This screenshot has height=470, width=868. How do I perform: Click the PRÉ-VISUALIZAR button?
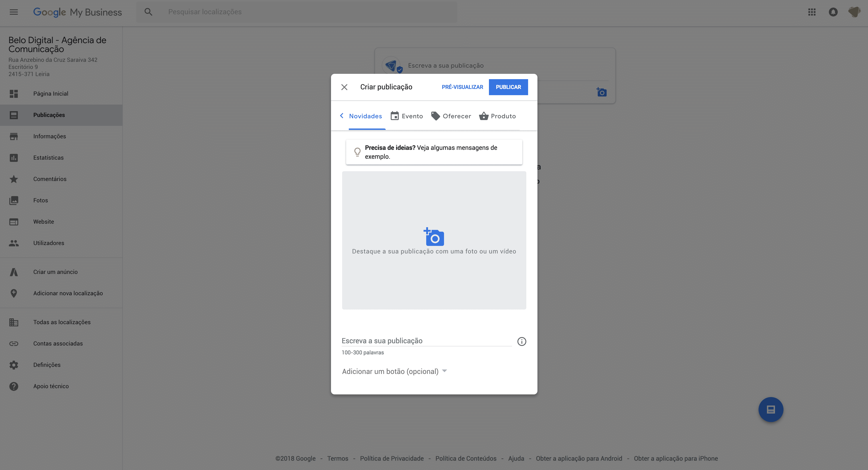point(462,87)
